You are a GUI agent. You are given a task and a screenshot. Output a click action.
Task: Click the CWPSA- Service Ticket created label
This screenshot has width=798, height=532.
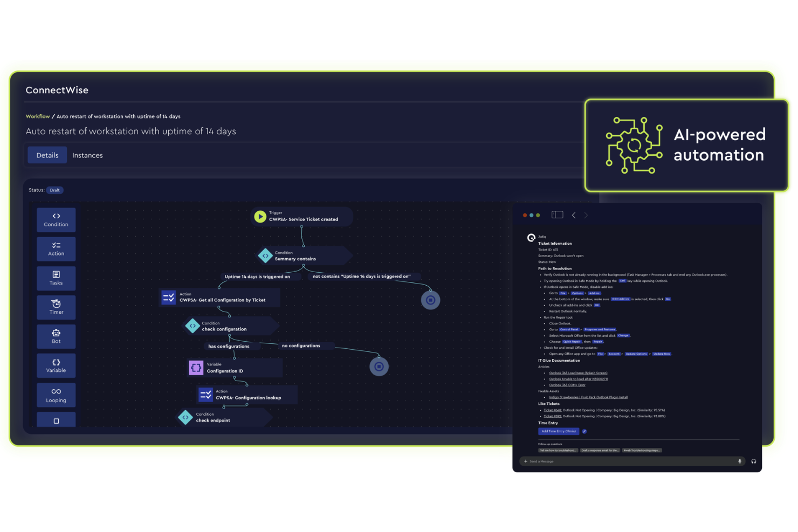point(304,219)
